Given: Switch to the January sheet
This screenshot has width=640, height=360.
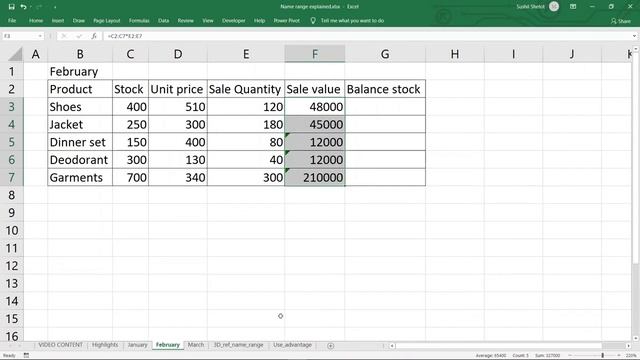Looking at the screenshot, I should tap(138, 345).
